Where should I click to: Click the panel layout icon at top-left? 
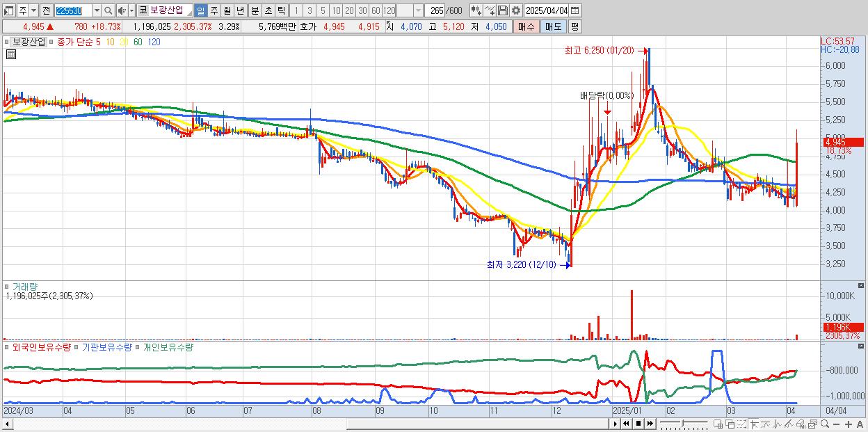click(x=9, y=10)
